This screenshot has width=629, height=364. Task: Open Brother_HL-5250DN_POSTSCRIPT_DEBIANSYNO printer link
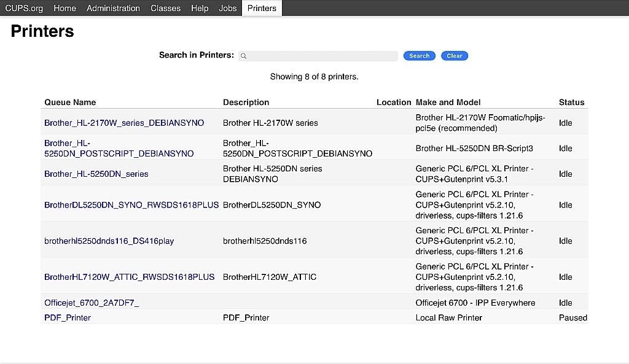pyautogui.click(x=119, y=148)
